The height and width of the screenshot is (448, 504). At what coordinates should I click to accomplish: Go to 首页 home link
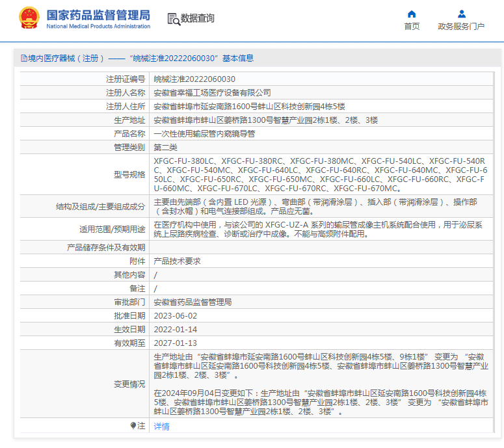(x=412, y=27)
